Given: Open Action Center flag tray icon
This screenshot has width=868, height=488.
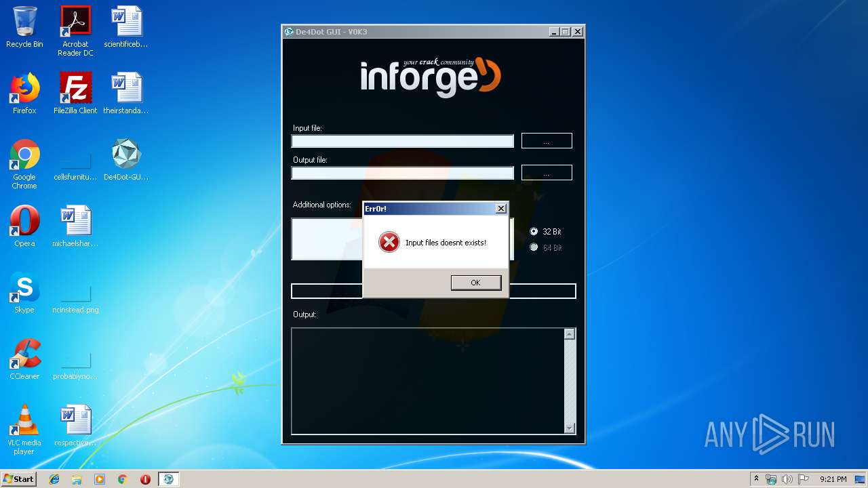Looking at the screenshot, I should coord(803,479).
